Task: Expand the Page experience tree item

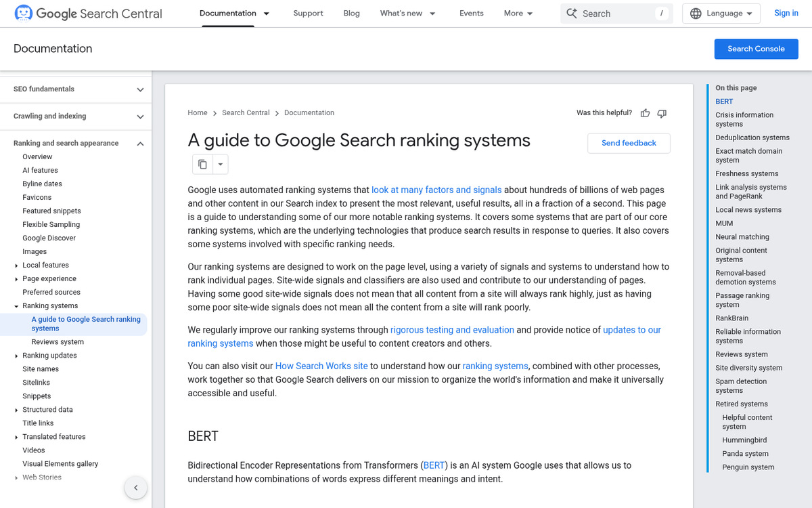Action: tap(16, 278)
